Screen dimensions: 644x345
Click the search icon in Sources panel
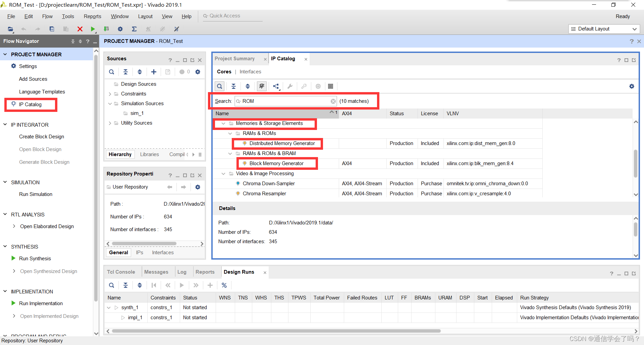click(x=112, y=72)
